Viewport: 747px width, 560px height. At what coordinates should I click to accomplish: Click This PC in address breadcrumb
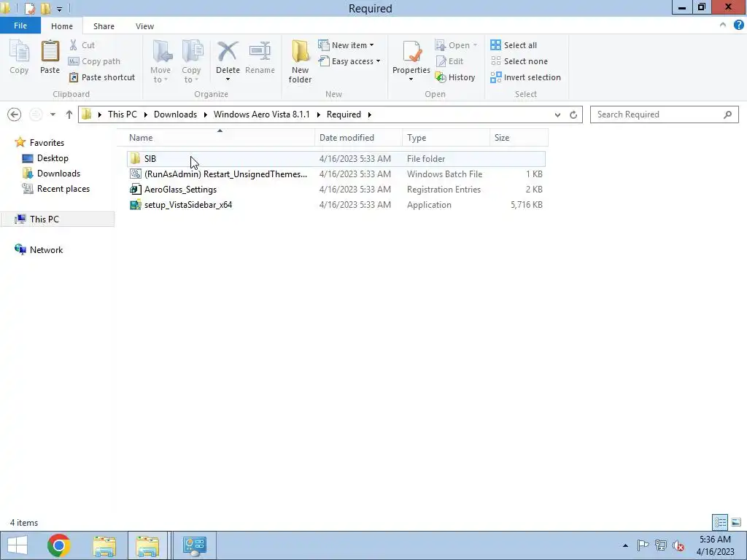coord(123,114)
